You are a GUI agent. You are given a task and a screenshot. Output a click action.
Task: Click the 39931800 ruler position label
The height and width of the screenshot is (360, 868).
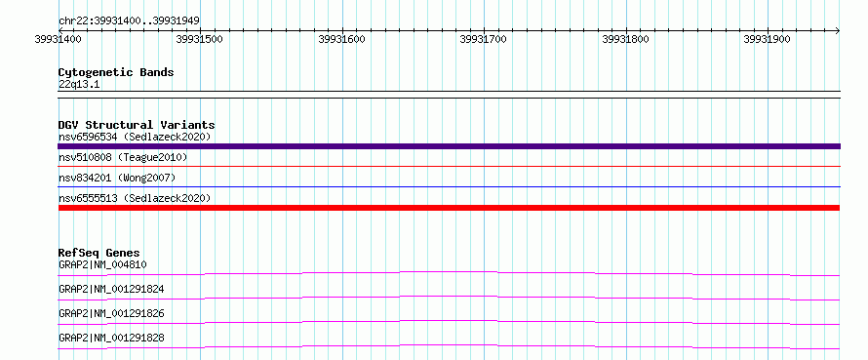[x=625, y=39]
